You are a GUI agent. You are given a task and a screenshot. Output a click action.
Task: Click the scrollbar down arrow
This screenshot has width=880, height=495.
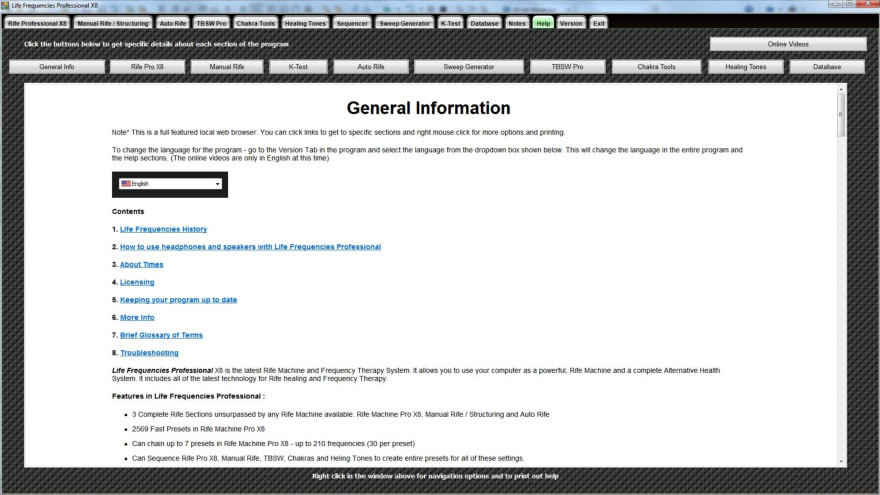click(x=841, y=461)
